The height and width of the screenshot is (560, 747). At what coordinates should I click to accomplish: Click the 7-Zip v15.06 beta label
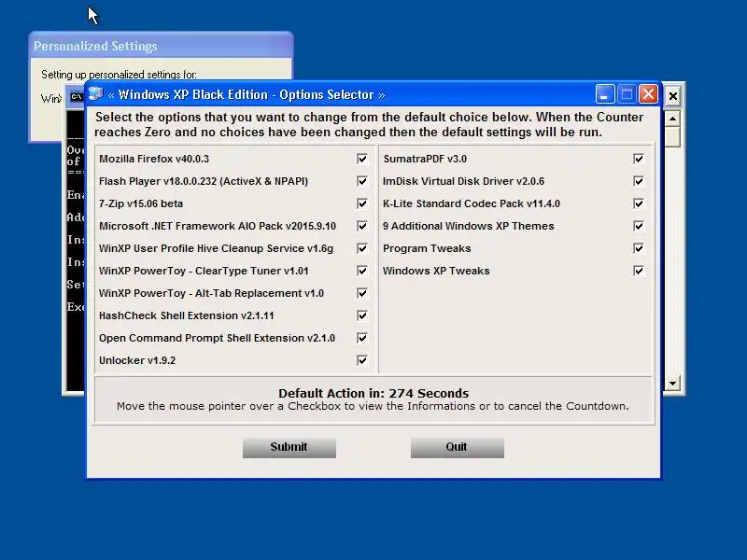(x=141, y=203)
